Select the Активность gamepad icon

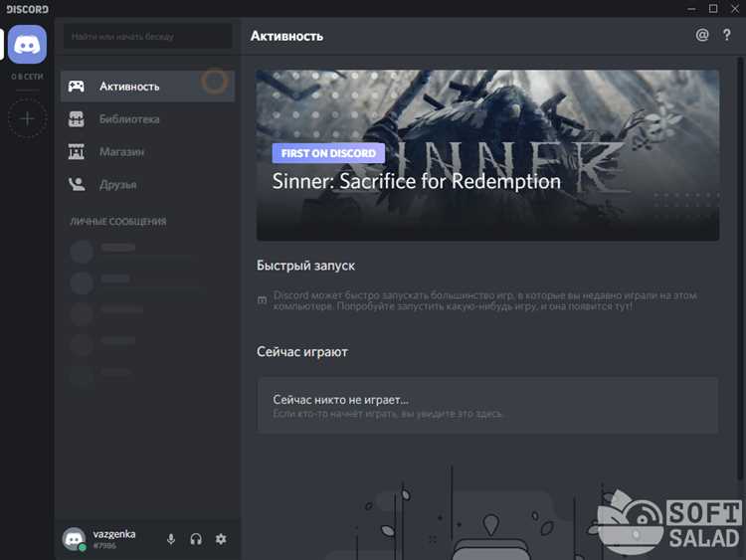[77, 87]
